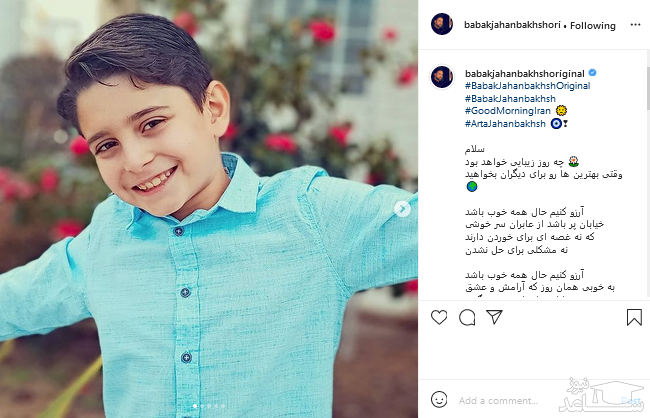Click the caption panel scrollbar
Image resolution: width=650 pixels, height=418 pixels.
[648, 87]
